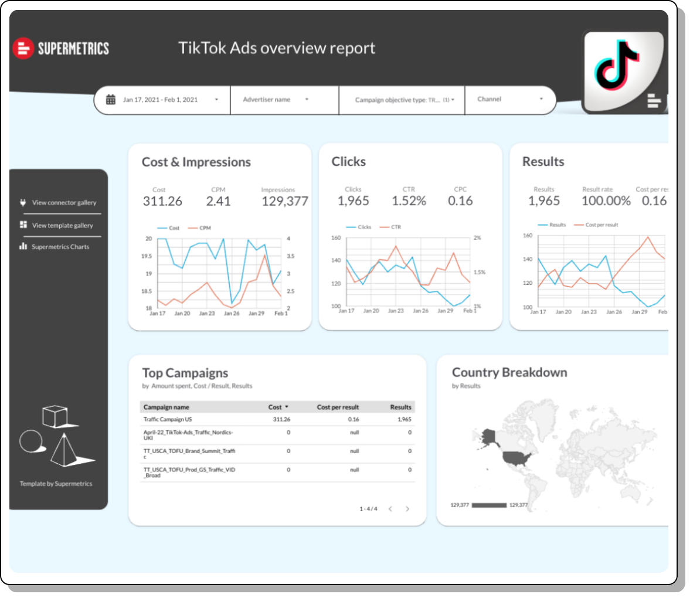This screenshot has height=598, width=700.
Task: Click the Country Breakdown results legend bar
Action: point(489,505)
